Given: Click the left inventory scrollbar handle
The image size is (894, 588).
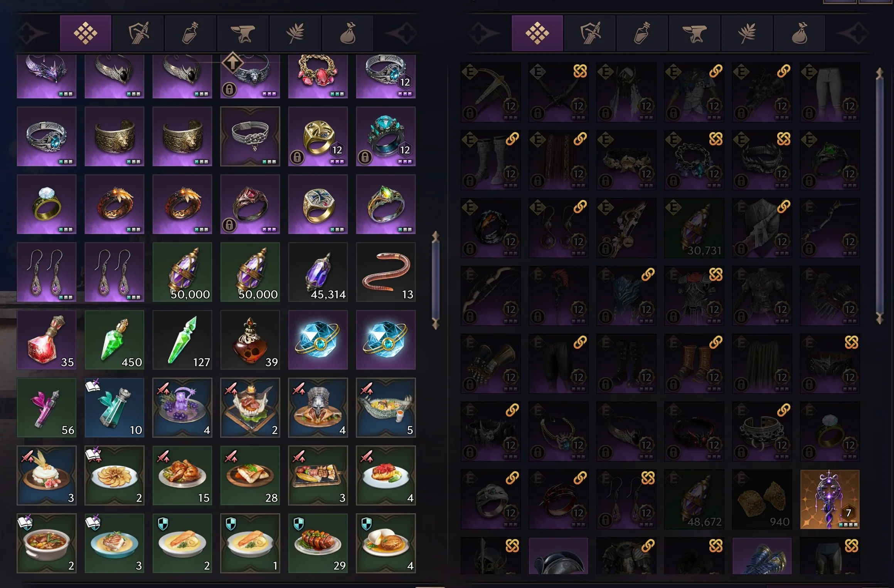Looking at the screenshot, I should [x=436, y=280].
